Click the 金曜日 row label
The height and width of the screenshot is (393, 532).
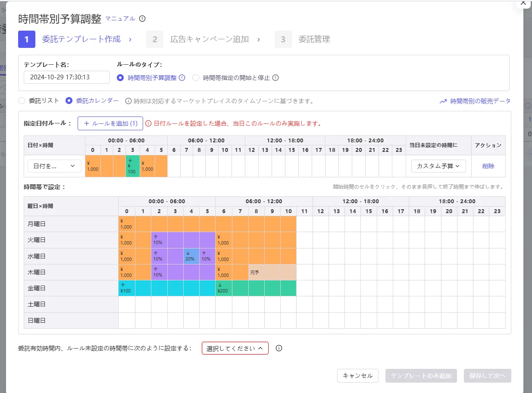[x=71, y=288]
